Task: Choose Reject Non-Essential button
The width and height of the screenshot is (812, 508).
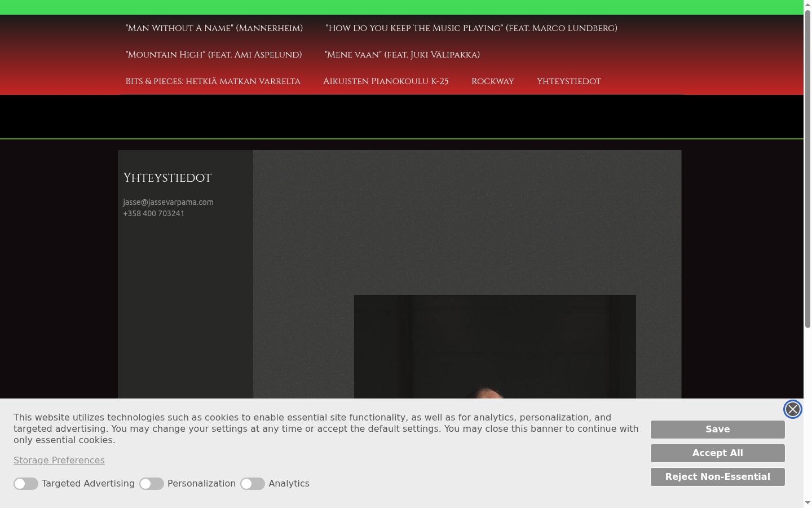Action: point(717,477)
